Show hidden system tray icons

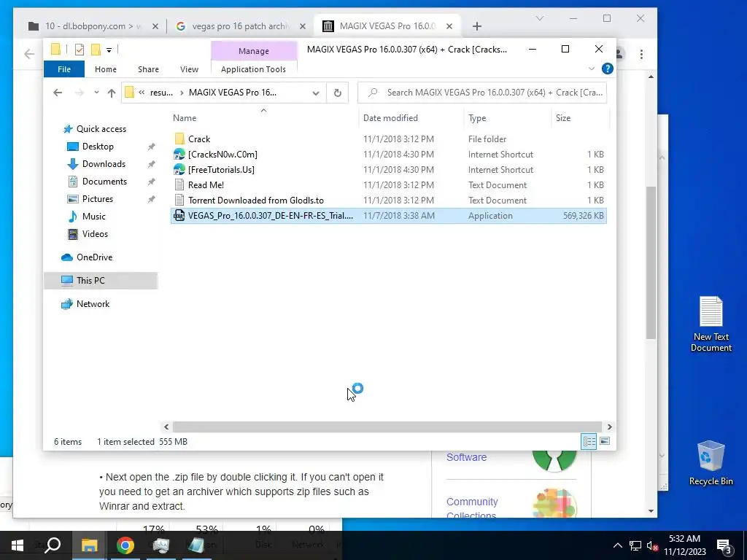[617, 545]
